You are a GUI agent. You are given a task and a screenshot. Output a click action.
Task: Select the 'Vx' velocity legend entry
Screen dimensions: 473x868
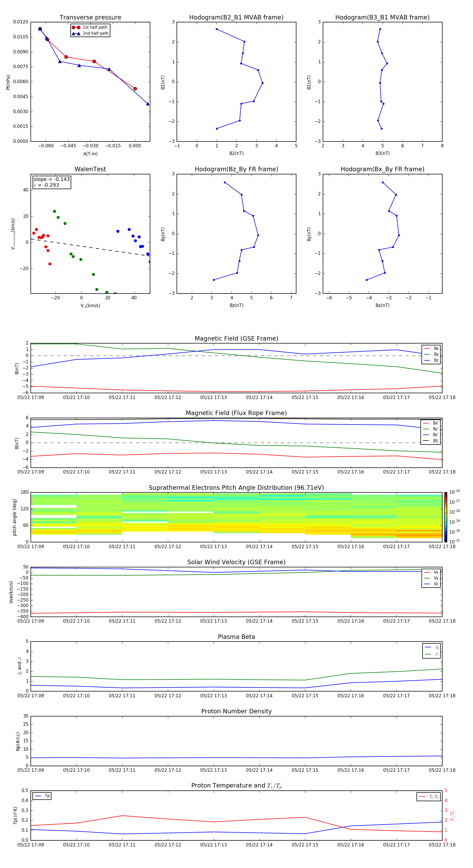[431, 572]
